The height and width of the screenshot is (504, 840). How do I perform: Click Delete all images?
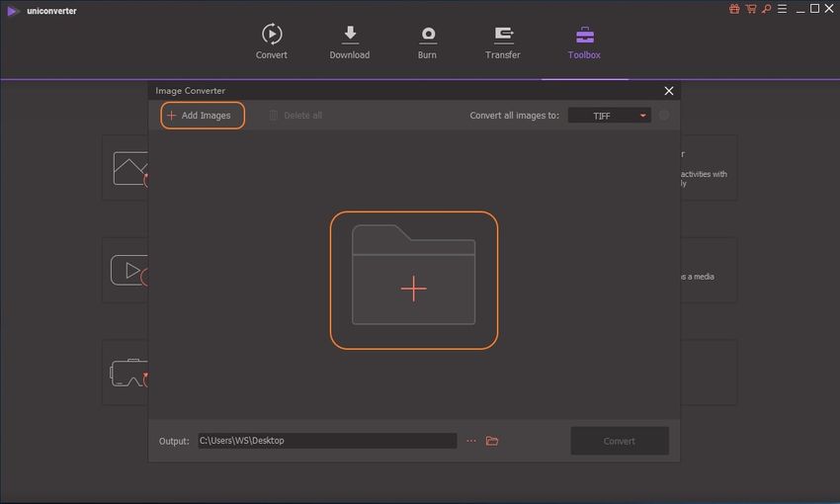pyautogui.click(x=294, y=116)
